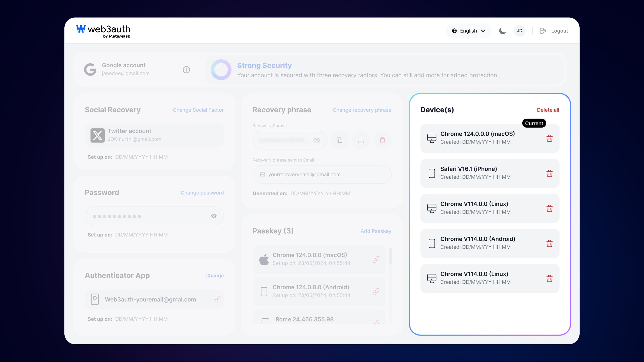
Task: Click the unlink icon next to Web3auth-youremail@gmal.com
Action: point(217,299)
